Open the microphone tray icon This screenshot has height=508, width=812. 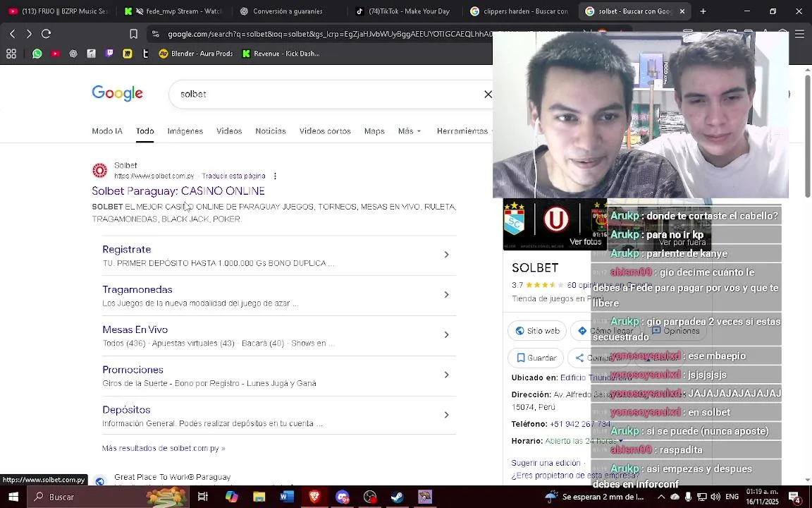click(x=688, y=497)
